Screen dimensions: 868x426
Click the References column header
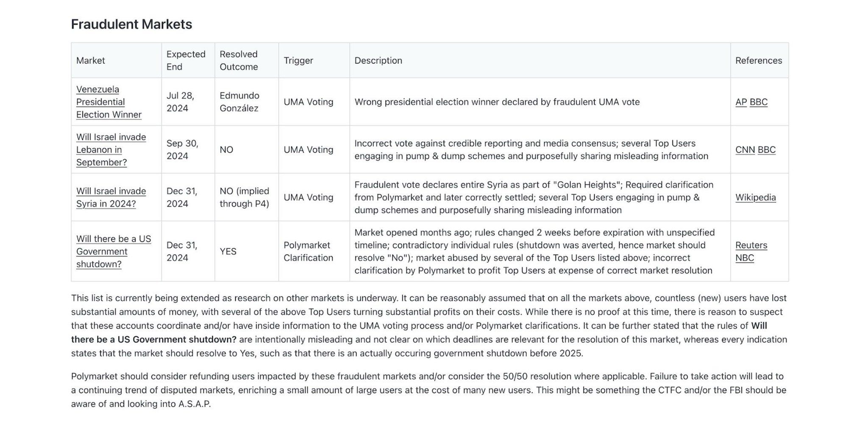[x=759, y=61]
